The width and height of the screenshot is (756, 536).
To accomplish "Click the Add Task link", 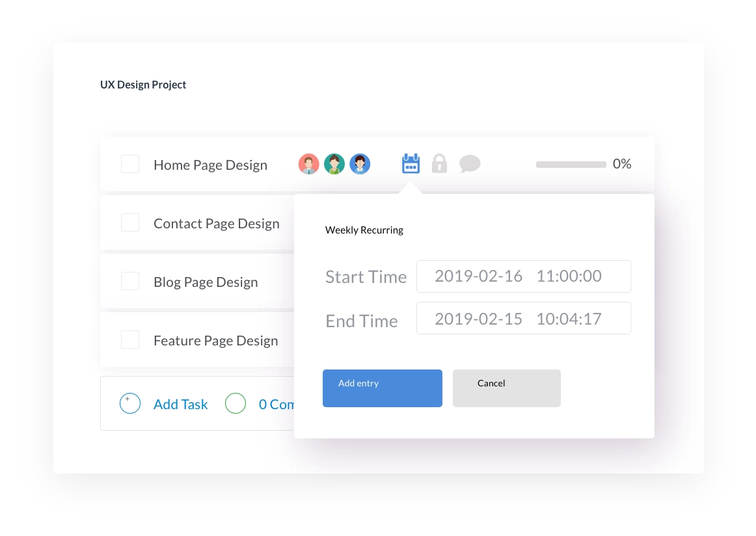I will tap(180, 405).
